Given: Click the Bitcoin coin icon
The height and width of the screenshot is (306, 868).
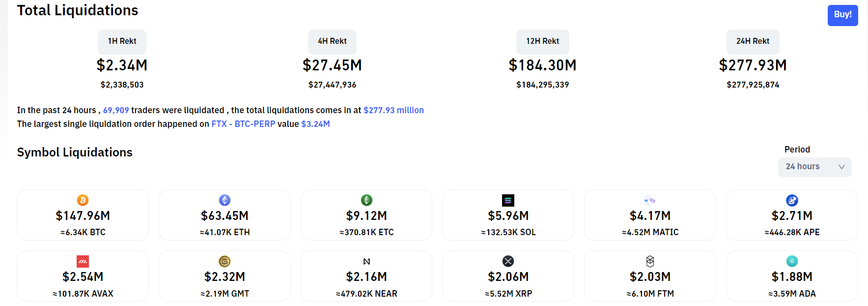Looking at the screenshot, I should [83, 200].
